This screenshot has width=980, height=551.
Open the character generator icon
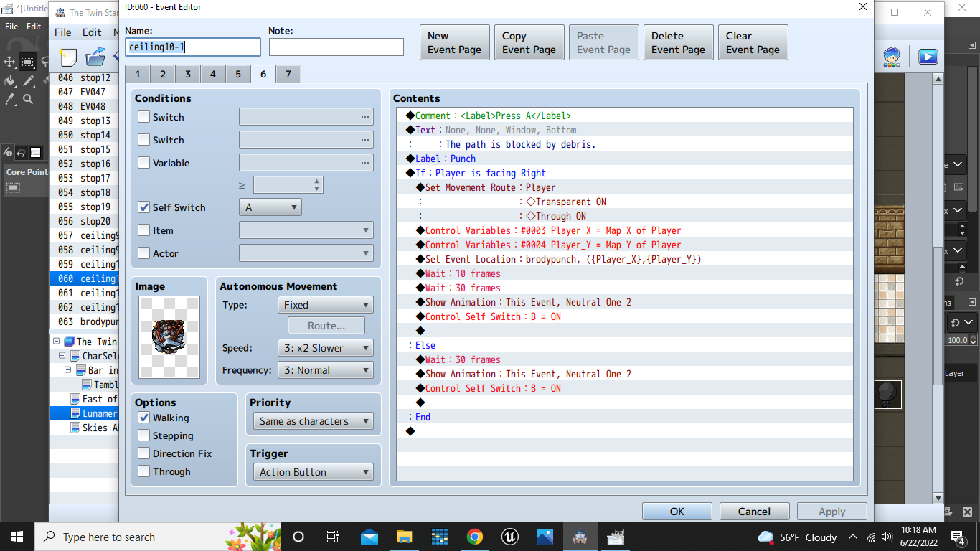[x=892, y=57]
